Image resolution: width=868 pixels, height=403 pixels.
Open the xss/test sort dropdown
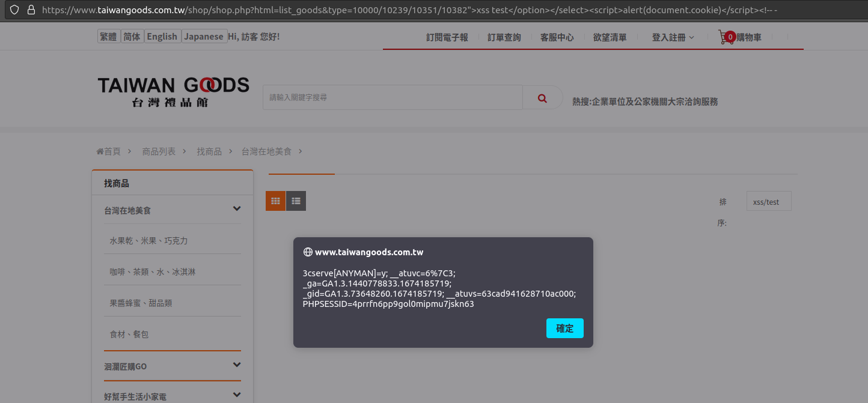pos(769,202)
